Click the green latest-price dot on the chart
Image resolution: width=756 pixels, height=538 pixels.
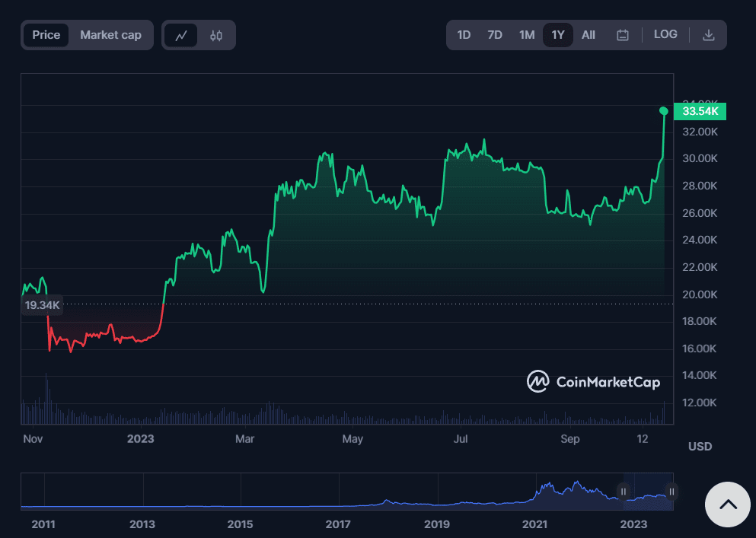663,111
